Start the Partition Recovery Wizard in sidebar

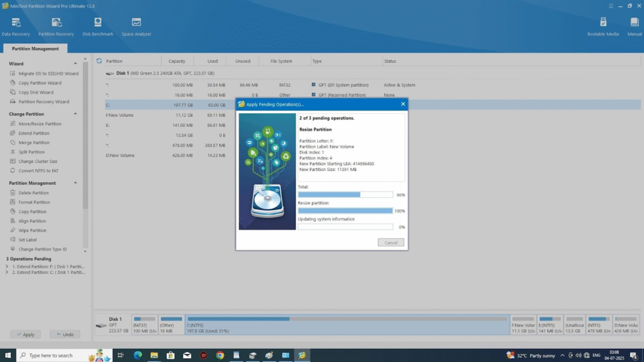40,102
